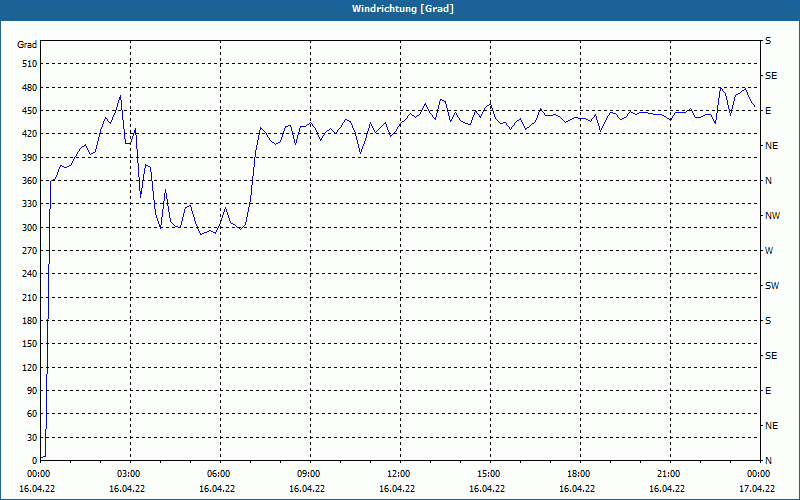Click the N compass label level with 360
Screen dimensions: 800x500
click(768, 181)
